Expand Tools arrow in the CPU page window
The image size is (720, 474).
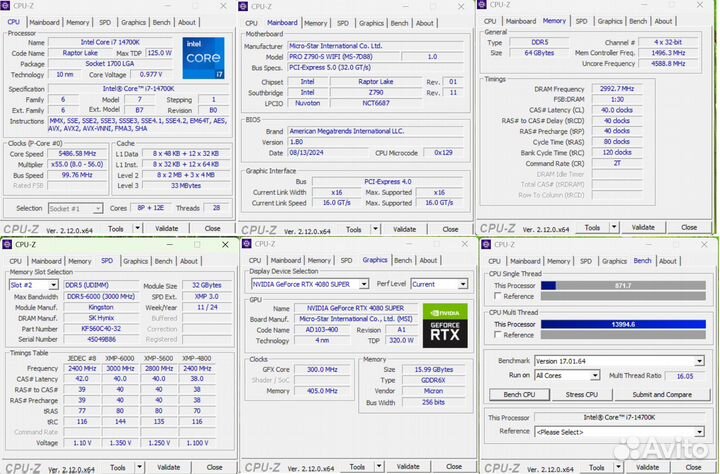click(x=137, y=228)
